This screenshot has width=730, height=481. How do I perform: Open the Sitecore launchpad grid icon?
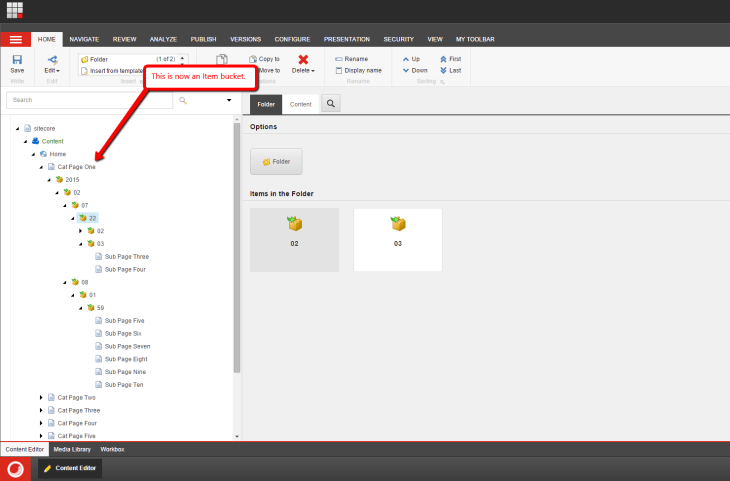coord(15,10)
